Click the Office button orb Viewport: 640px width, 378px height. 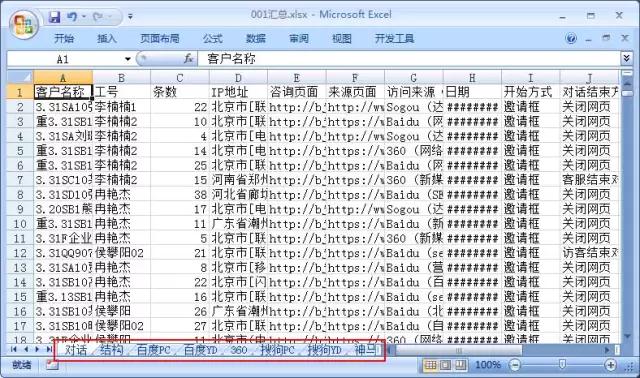pos(23,24)
